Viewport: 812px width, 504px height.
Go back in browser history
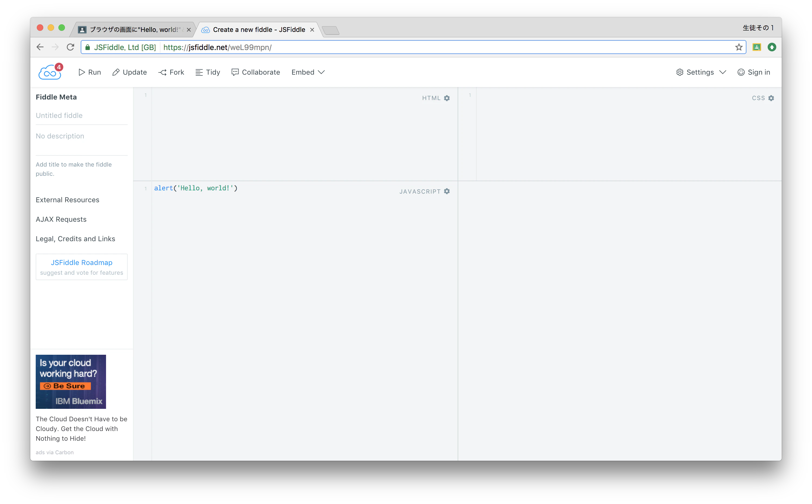pyautogui.click(x=40, y=47)
